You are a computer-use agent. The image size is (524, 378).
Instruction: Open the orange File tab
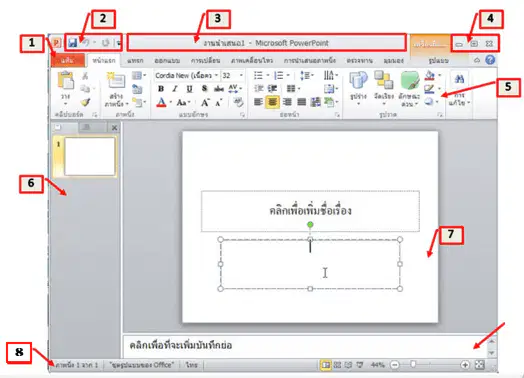[x=68, y=60]
